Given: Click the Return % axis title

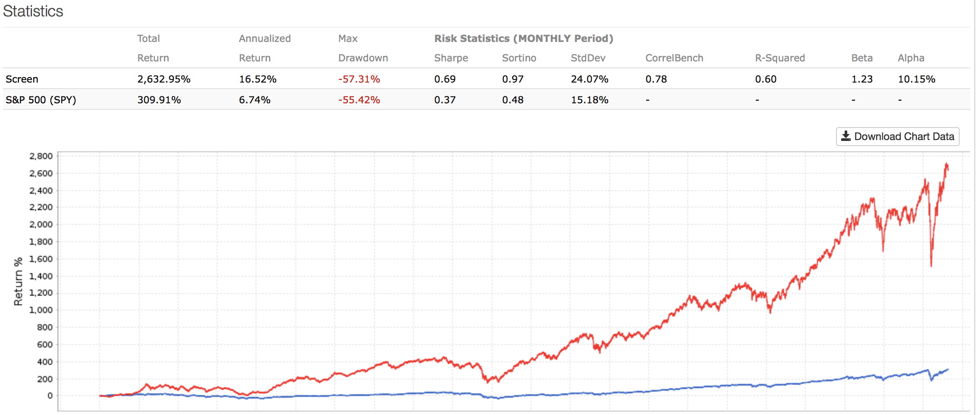Looking at the screenshot, I should click(x=18, y=281).
